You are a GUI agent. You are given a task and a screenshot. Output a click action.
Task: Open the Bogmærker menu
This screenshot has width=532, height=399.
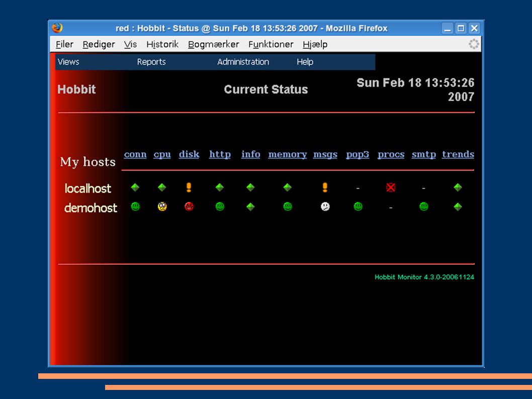pos(213,44)
